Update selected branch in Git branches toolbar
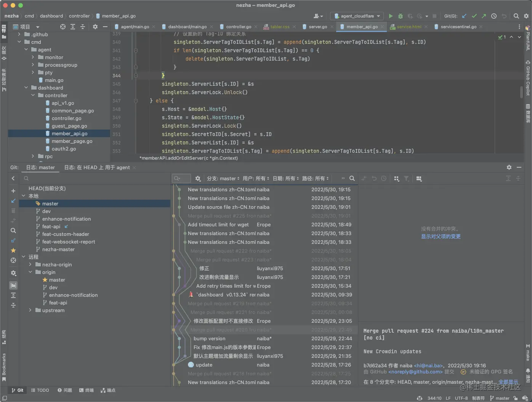Screen dimensions: 532x402 13,201
